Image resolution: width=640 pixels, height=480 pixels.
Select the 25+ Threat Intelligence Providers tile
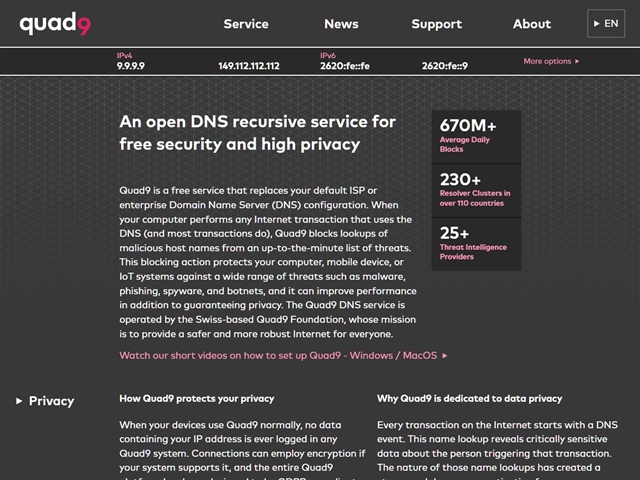click(x=476, y=243)
